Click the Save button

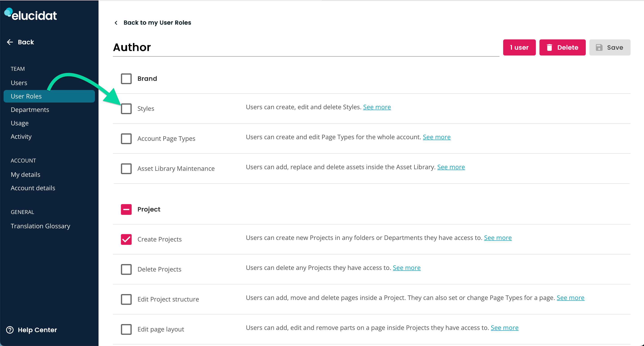(x=610, y=47)
